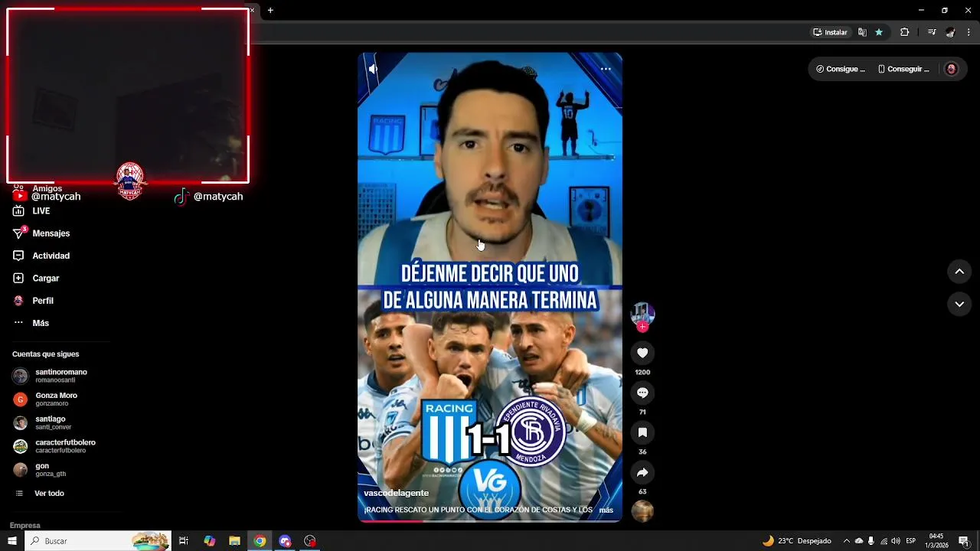Screen dimensions: 980x551
Task: Open the weather widget 23°C Despejado
Action: click(796, 541)
